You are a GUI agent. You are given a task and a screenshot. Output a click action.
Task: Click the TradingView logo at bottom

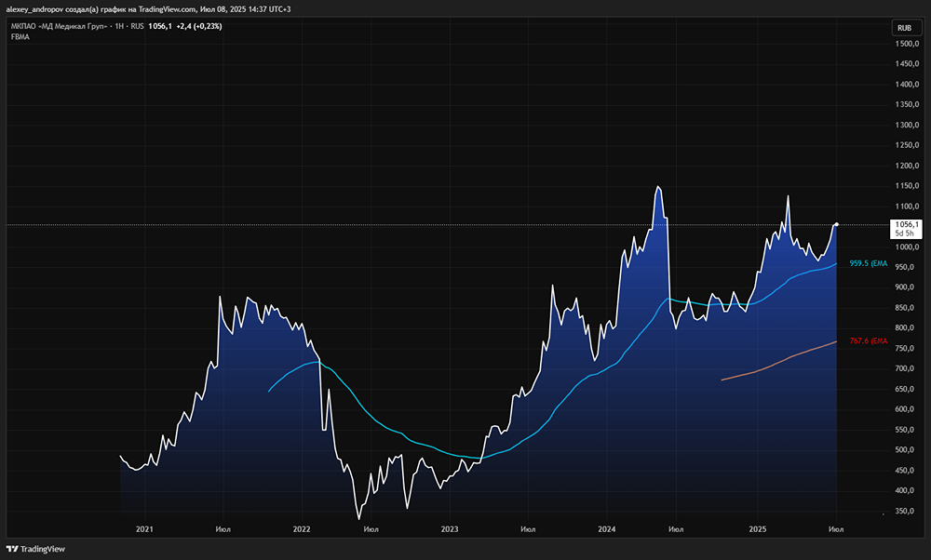[x=35, y=549]
